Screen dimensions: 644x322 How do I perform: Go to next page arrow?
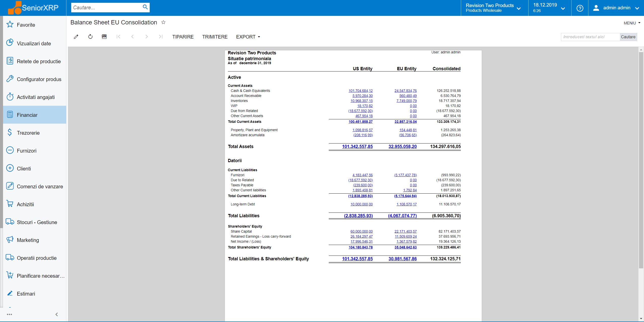tap(147, 37)
